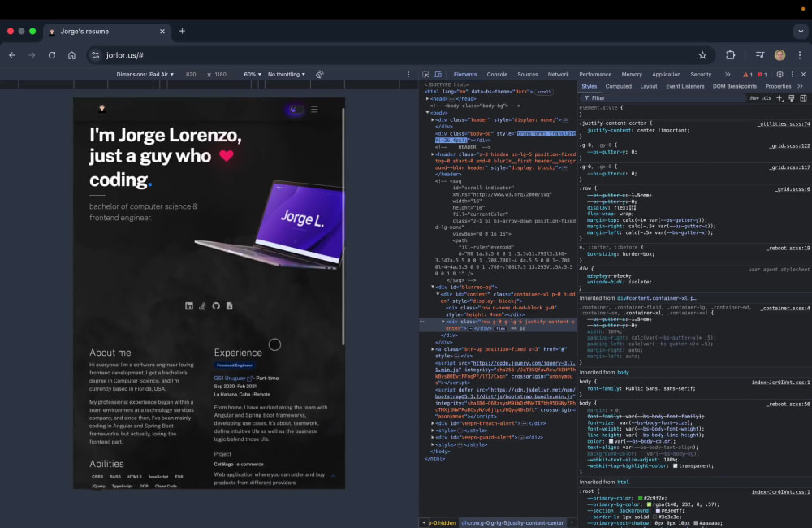Click the Filter field in Styles pane
The height and width of the screenshot is (528, 812).
[666, 98]
